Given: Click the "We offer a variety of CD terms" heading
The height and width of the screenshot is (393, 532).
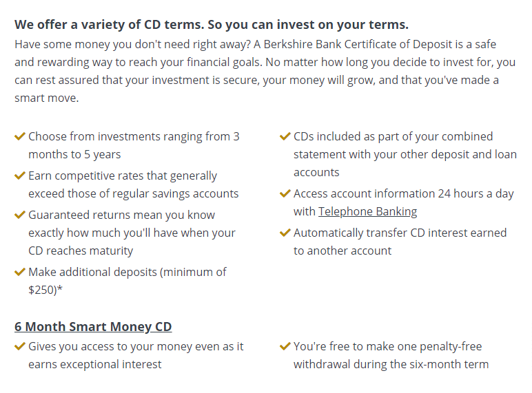Looking at the screenshot, I should [x=212, y=25].
